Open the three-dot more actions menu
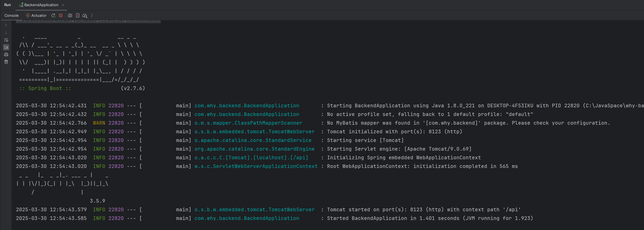Viewport: 644px width, 230px height. 92,16
